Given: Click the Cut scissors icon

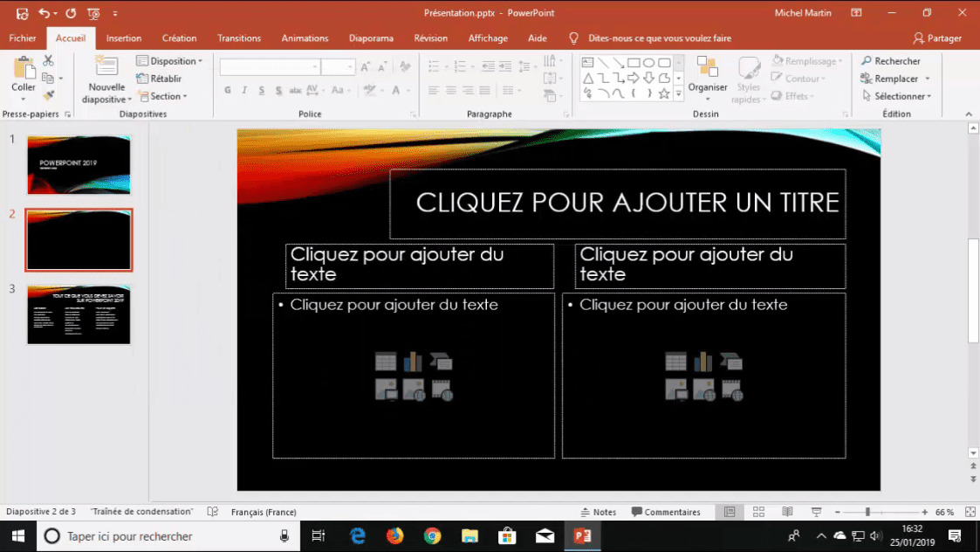Looking at the screenshot, I should pos(49,61).
